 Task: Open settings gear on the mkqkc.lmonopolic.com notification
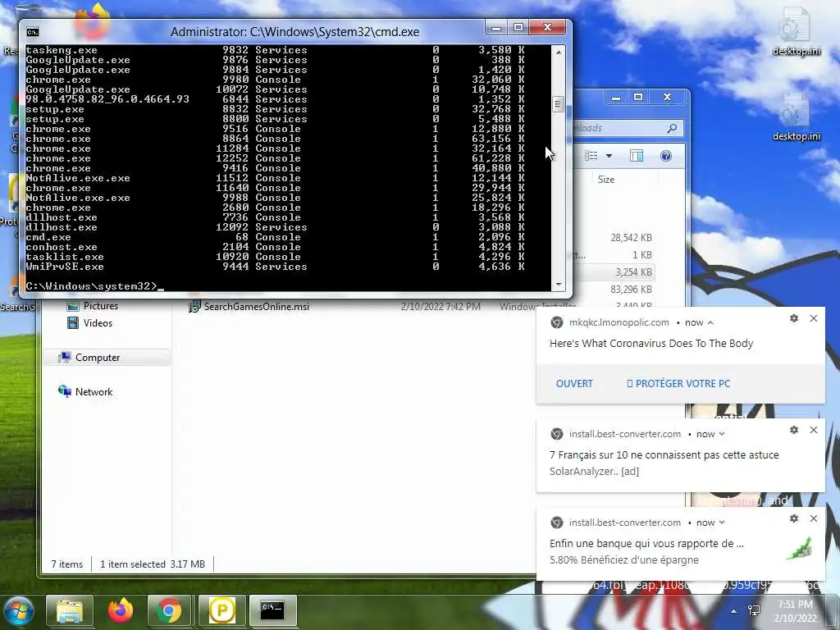794,318
